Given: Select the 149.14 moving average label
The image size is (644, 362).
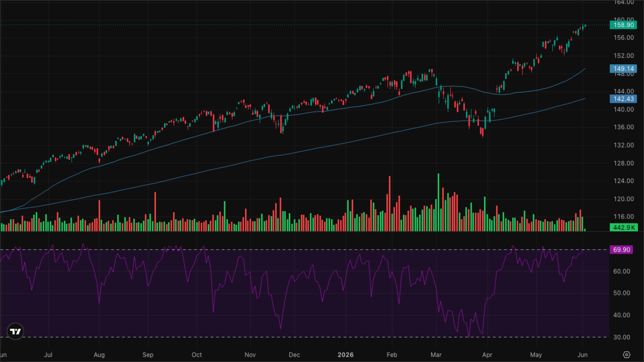Looking at the screenshot, I should 623,69.
